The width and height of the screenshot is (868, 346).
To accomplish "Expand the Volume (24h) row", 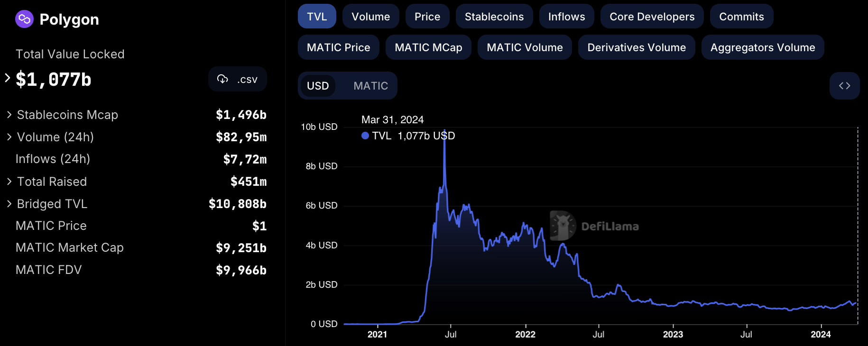I will [9, 137].
